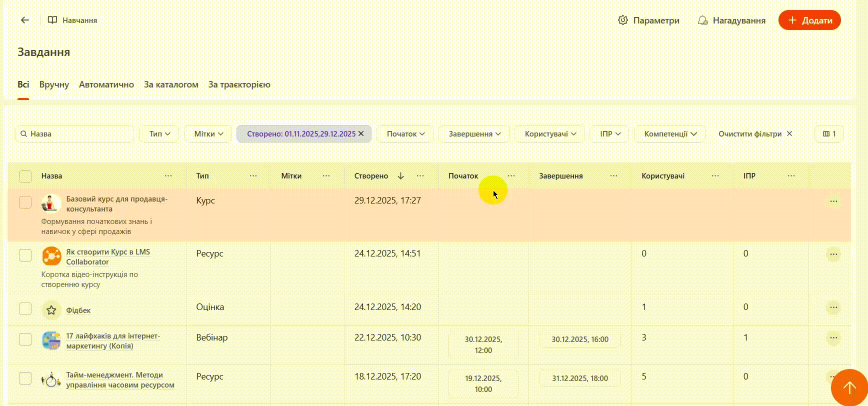This screenshot has height=406, width=868.
Task: Check the Фідбек row checkbox
Action: coord(25,308)
